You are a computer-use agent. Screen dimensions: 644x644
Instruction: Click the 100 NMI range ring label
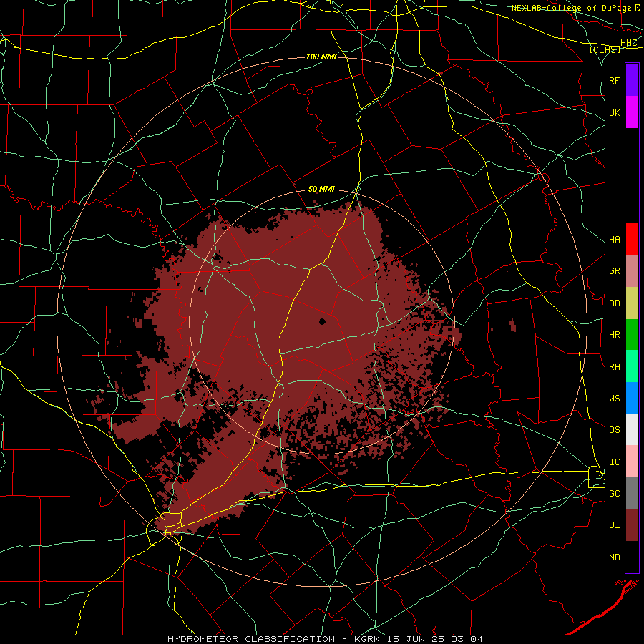coord(321,57)
